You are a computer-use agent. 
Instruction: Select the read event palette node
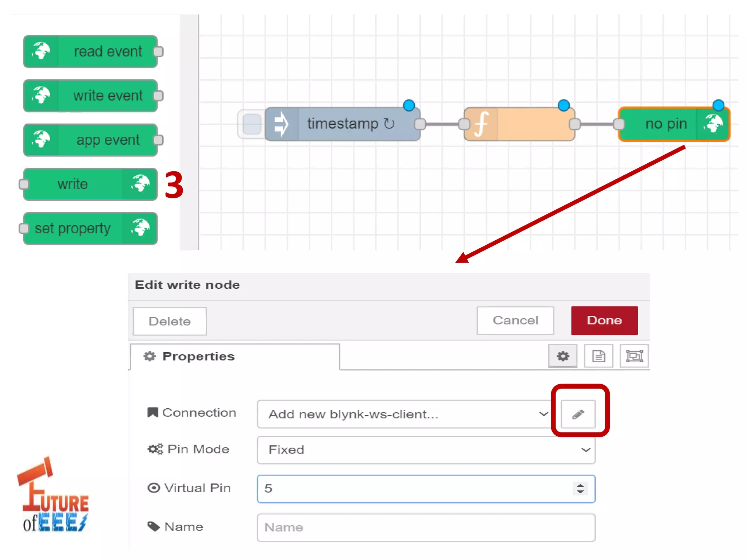(x=90, y=51)
